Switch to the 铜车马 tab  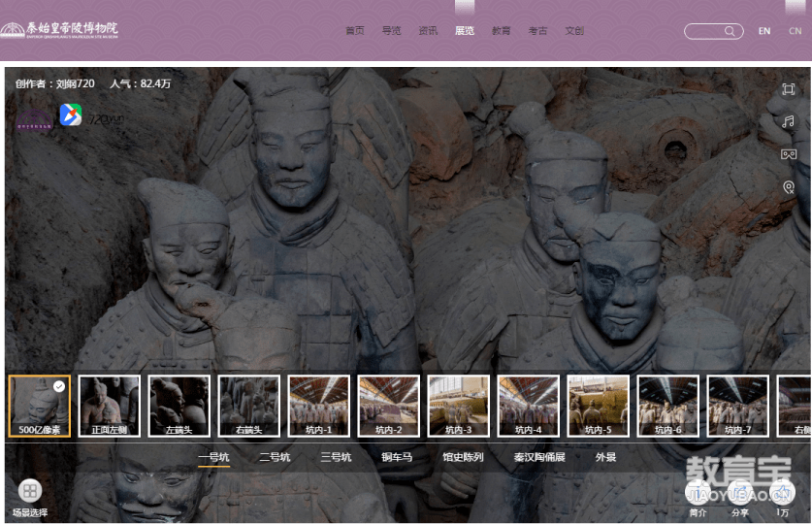click(x=397, y=457)
